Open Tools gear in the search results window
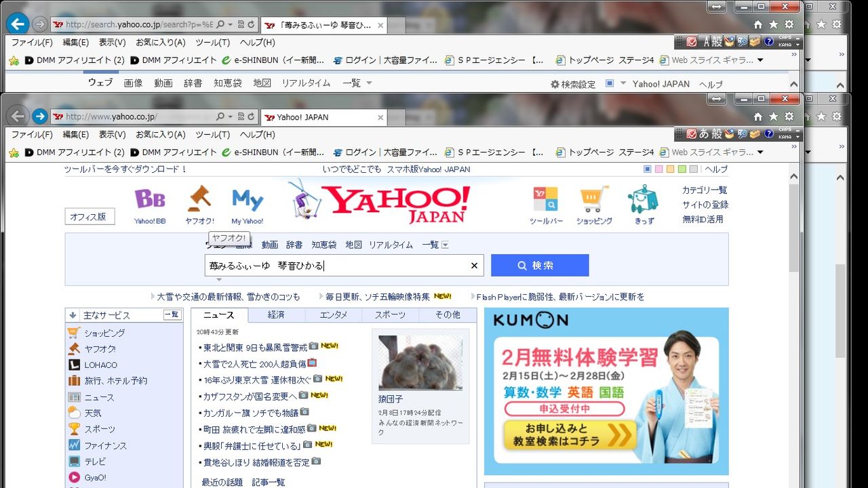 coord(789,24)
